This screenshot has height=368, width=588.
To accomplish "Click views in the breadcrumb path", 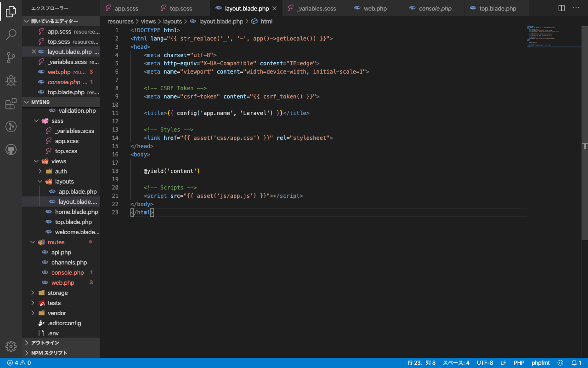I will (x=148, y=22).
